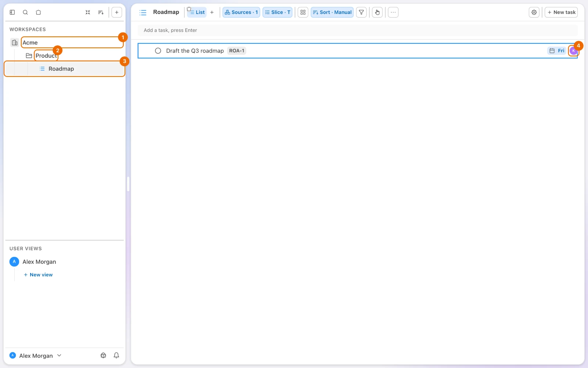Open Sort · Manual options
Viewport: 588px width, 368px height.
(332, 12)
